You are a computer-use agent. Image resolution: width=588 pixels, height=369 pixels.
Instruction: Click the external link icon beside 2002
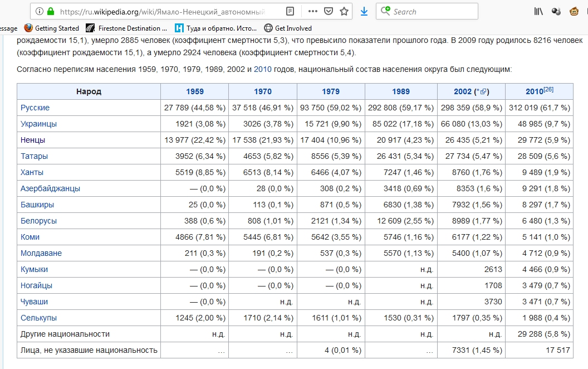pyautogui.click(x=483, y=91)
